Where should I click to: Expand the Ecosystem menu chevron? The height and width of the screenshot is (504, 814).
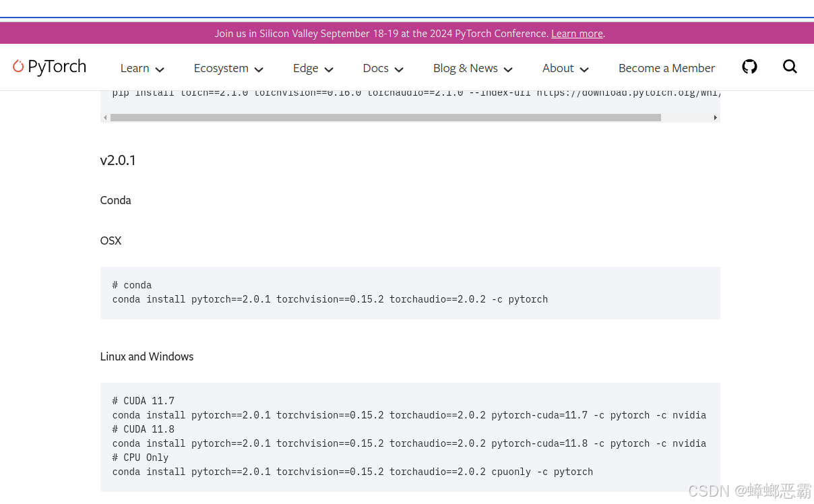259,69
